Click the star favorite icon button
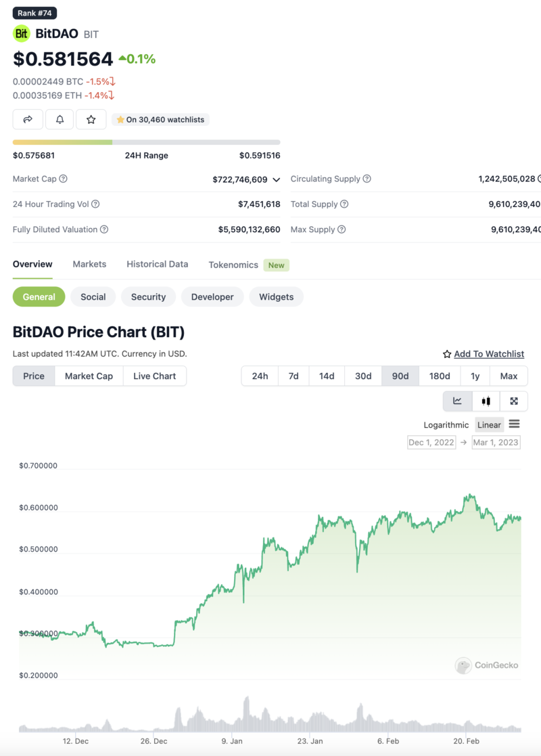 [91, 119]
